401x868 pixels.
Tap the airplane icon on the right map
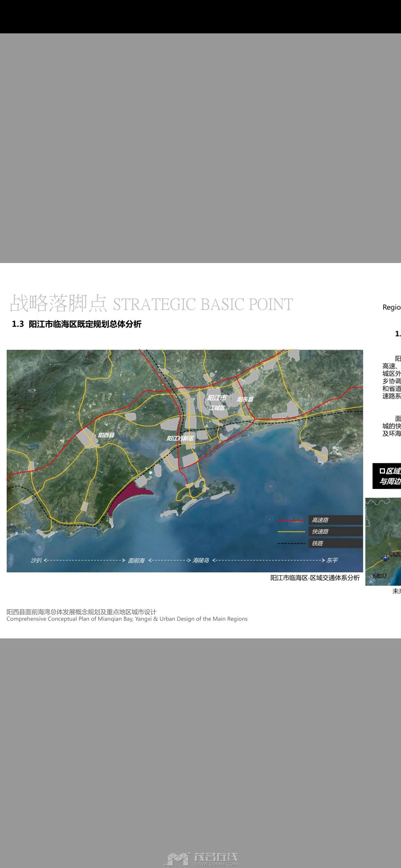[x=385, y=558]
